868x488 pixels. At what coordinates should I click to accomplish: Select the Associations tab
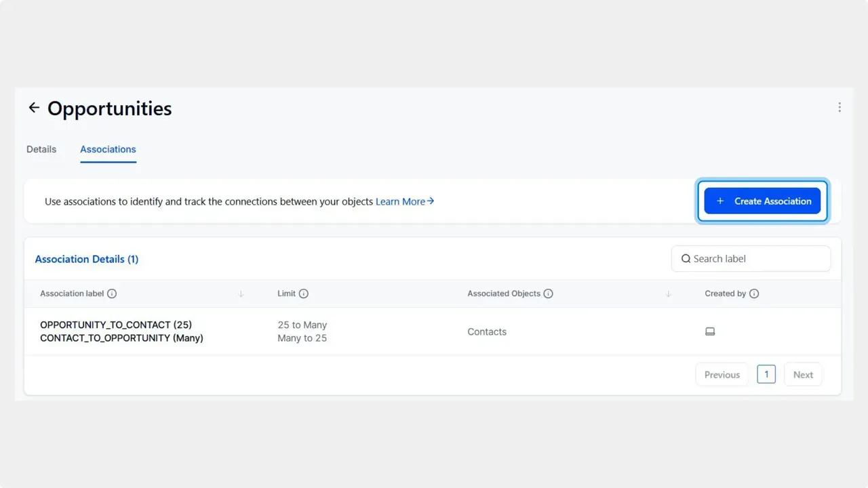pos(108,149)
